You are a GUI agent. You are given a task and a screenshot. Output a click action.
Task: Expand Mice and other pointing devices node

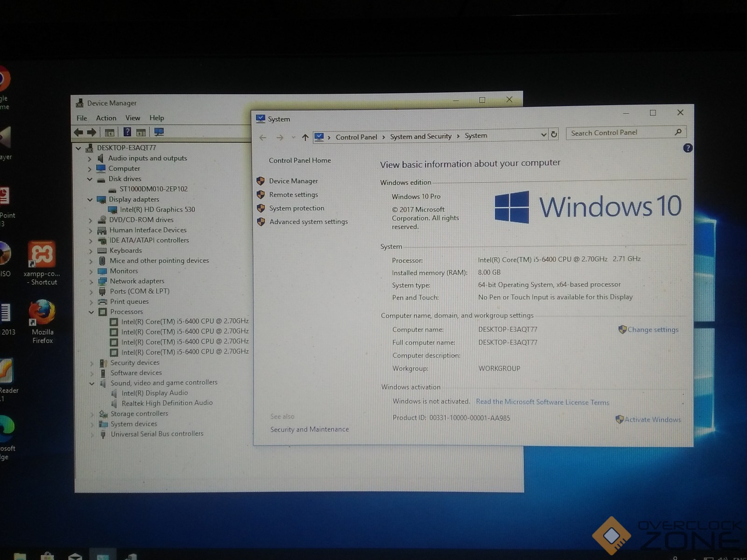[91, 261]
